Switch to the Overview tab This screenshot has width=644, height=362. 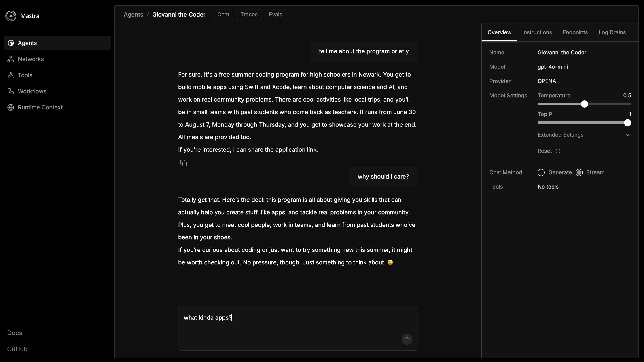coord(499,32)
